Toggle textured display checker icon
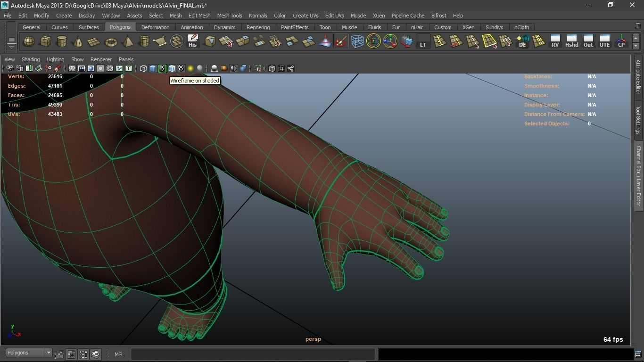Image resolution: width=644 pixels, height=362 pixels. [x=181, y=69]
